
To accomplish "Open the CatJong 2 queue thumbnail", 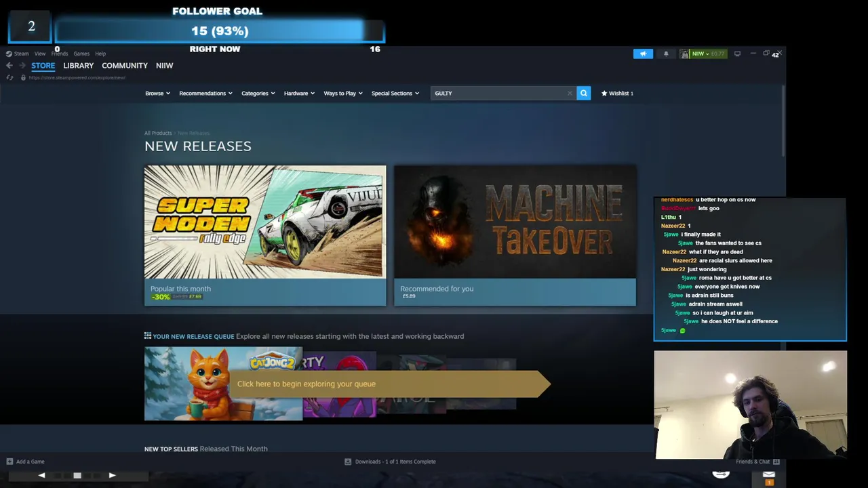I will (x=223, y=384).
